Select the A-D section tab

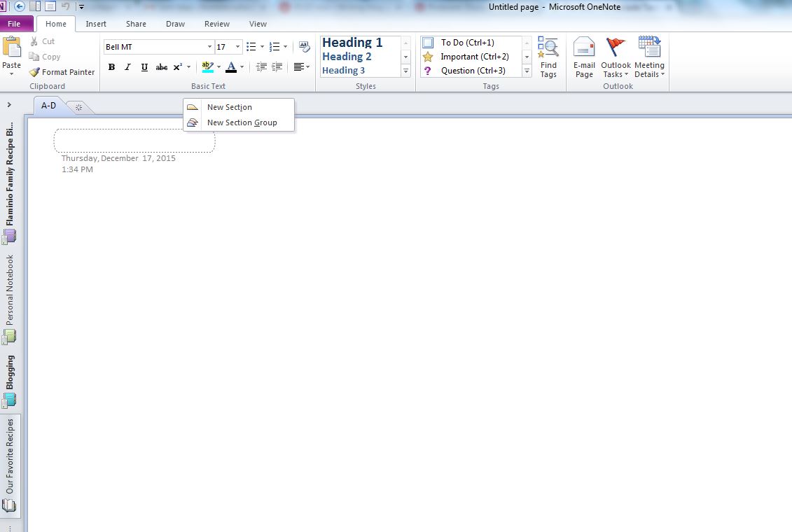(48, 106)
